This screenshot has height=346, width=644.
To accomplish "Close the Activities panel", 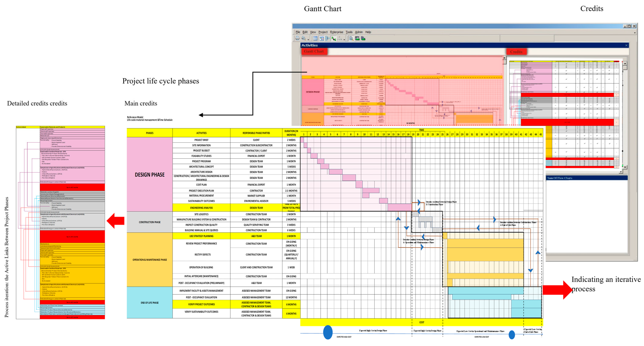I will (626, 45).
